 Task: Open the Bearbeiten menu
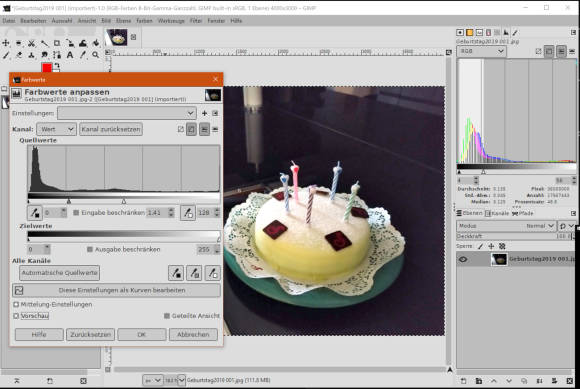pyautogui.click(x=33, y=21)
